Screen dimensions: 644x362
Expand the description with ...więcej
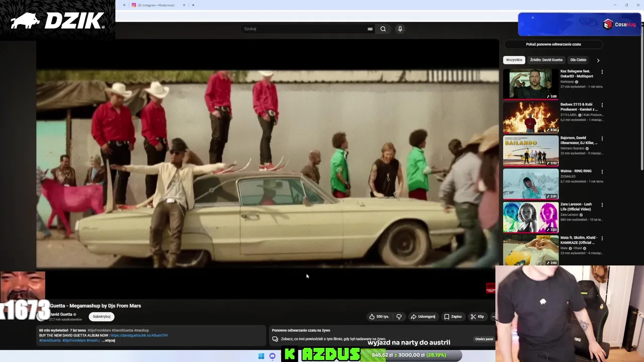pyautogui.click(x=109, y=340)
